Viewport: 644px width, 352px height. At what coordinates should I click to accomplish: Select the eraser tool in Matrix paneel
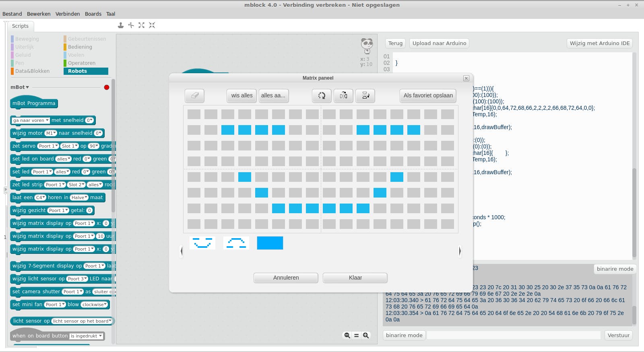(194, 96)
